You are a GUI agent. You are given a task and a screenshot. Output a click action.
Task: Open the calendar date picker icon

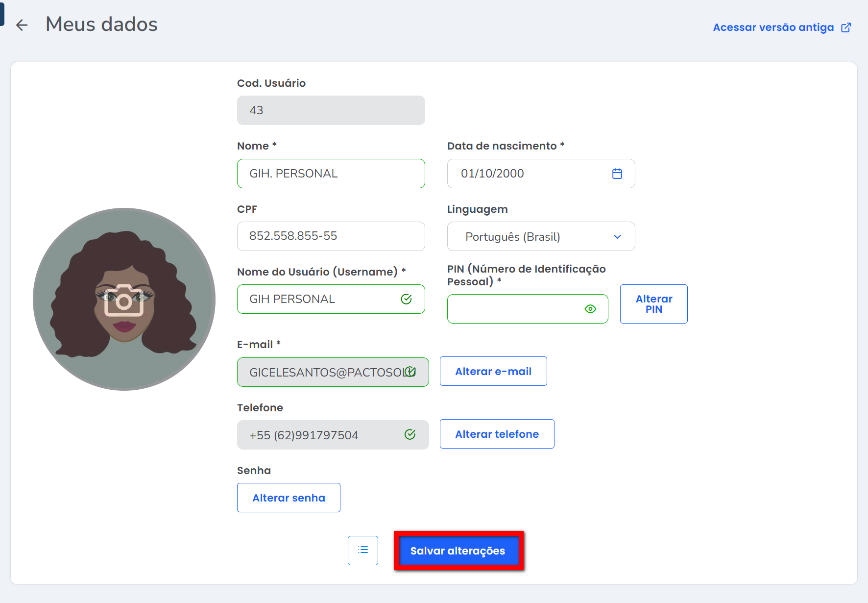(617, 174)
